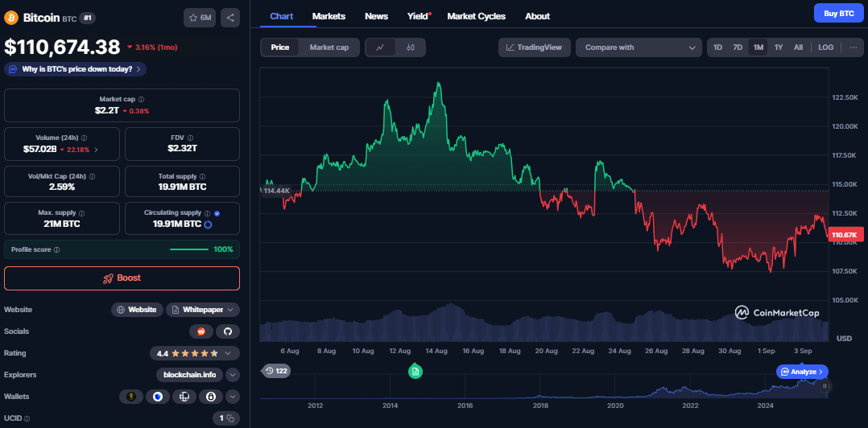Set chart range to 1Y
The width and height of the screenshot is (868, 428).
point(779,47)
